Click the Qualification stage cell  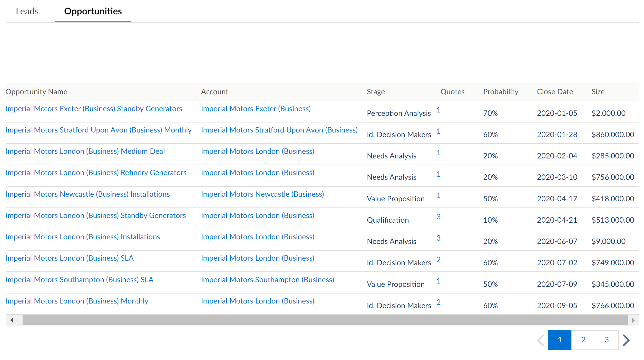(x=388, y=220)
